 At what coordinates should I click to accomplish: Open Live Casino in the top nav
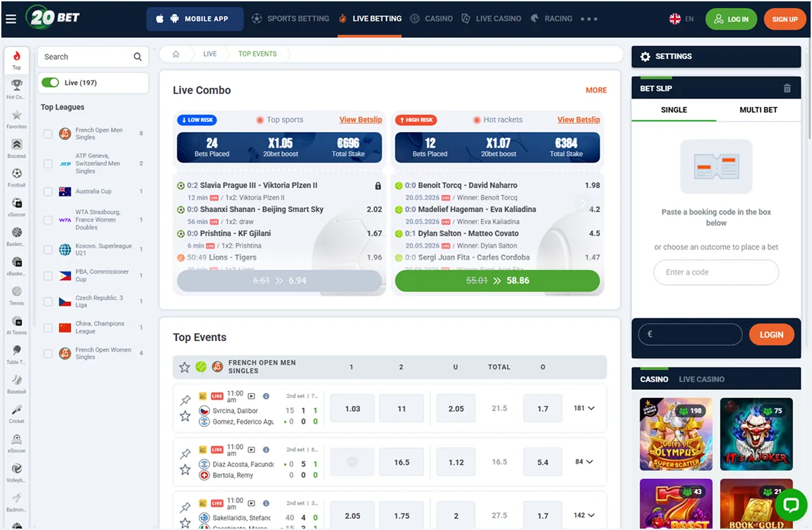click(491, 19)
